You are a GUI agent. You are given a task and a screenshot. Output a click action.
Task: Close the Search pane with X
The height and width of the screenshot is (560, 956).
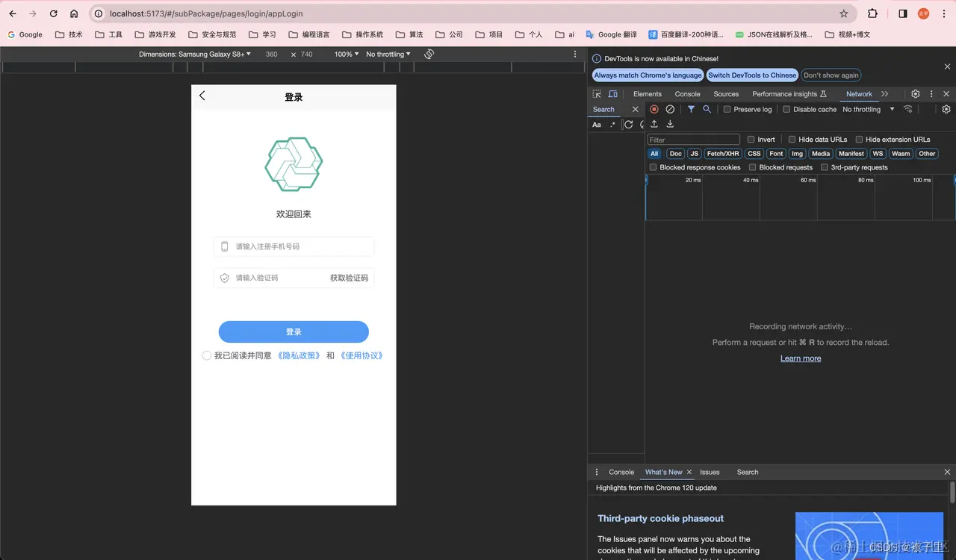coord(636,109)
